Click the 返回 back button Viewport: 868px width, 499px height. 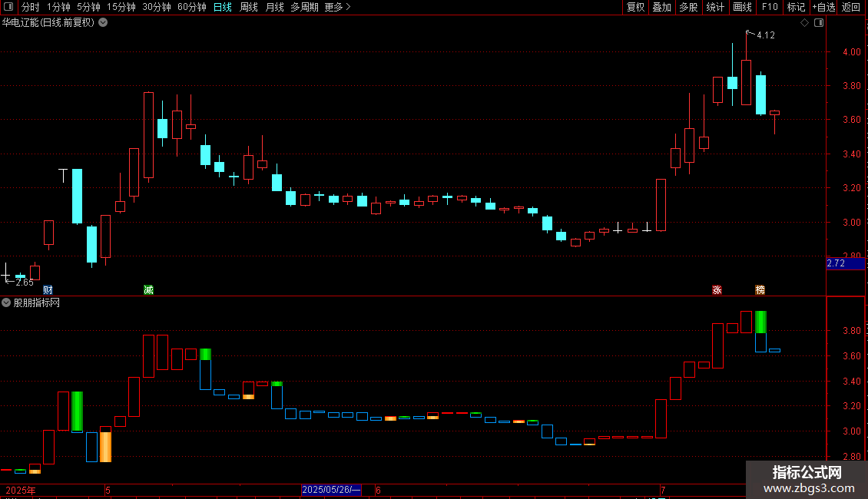tap(851, 7)
